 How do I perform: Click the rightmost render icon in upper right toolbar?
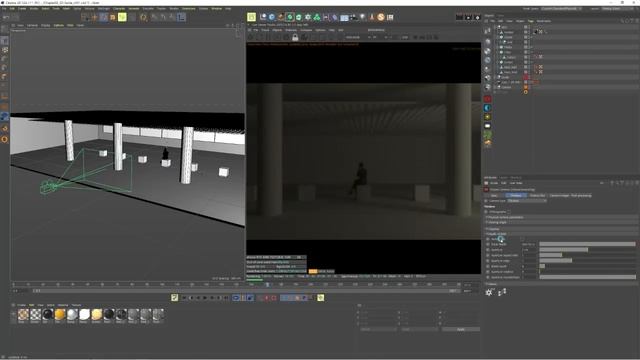click(x=477, y=17)
